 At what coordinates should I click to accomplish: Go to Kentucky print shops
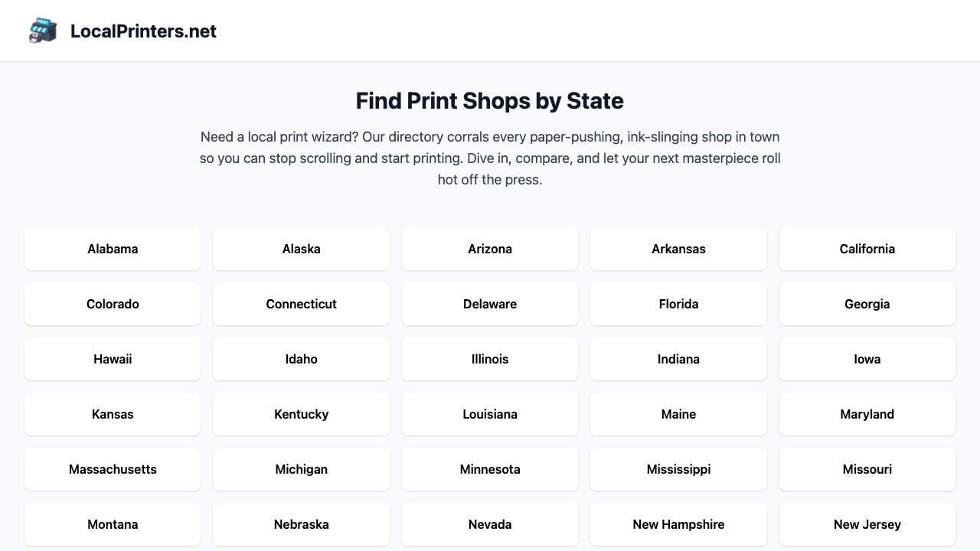click(301, 414)
